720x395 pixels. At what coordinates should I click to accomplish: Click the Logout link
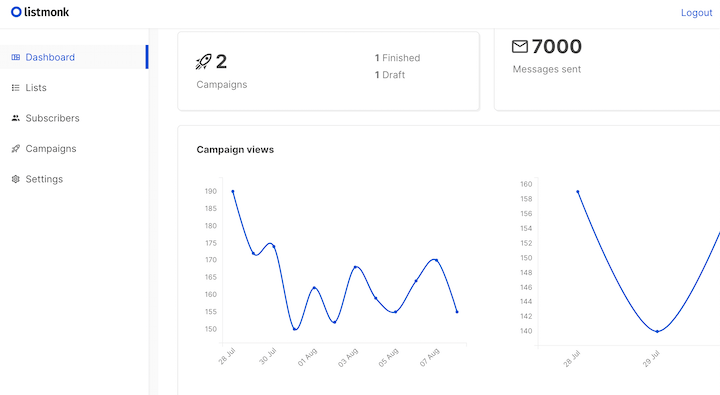(x=696, y=13)
